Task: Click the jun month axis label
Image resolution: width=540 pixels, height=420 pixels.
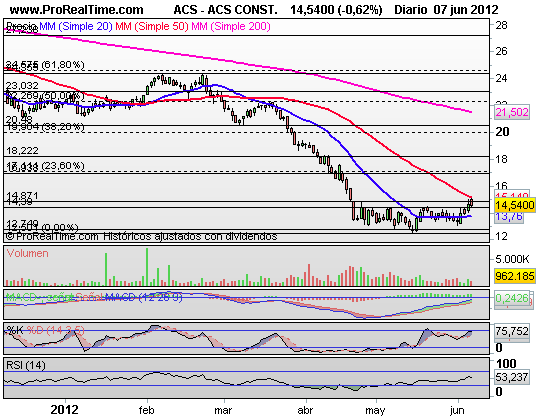Action: (x=457, y=411)
